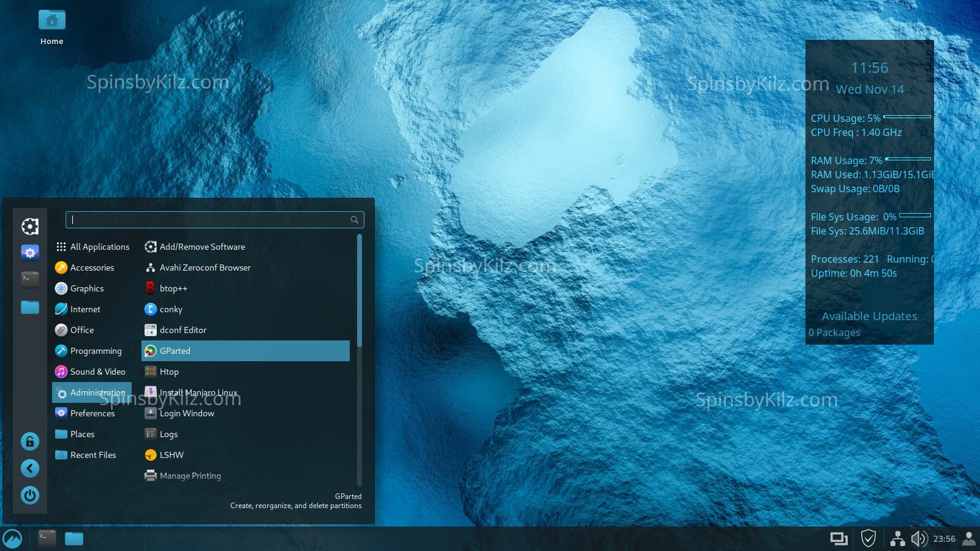Open Add/Remove Software from the favorites sidebar
Viewport: 980px width, 551px height.
(x=30, y=227)
